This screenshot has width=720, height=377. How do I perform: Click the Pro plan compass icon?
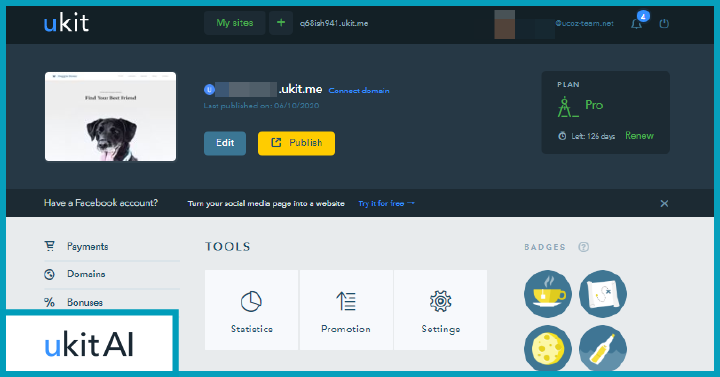point(567,107)
